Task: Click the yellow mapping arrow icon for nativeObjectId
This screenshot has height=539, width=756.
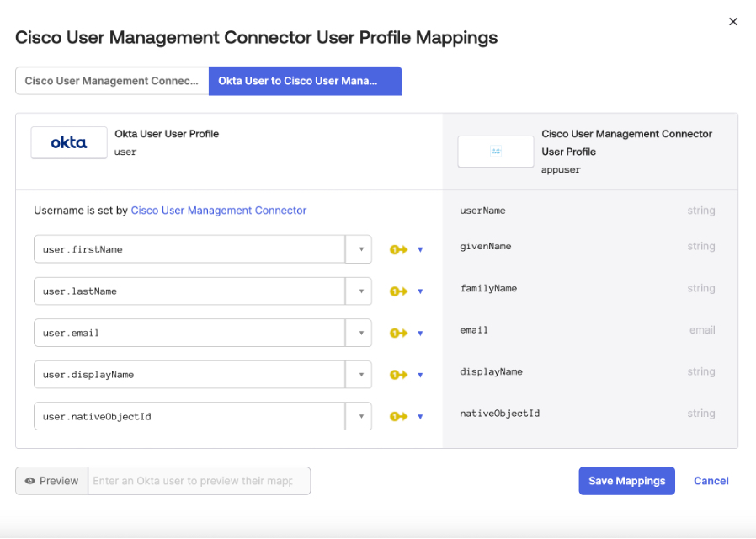Action: tap(398, 417)
